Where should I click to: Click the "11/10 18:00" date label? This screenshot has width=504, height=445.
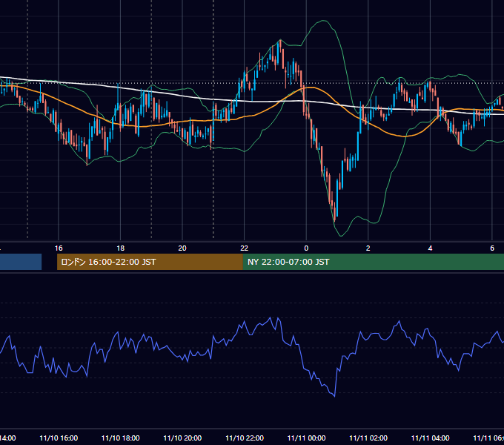121,438
